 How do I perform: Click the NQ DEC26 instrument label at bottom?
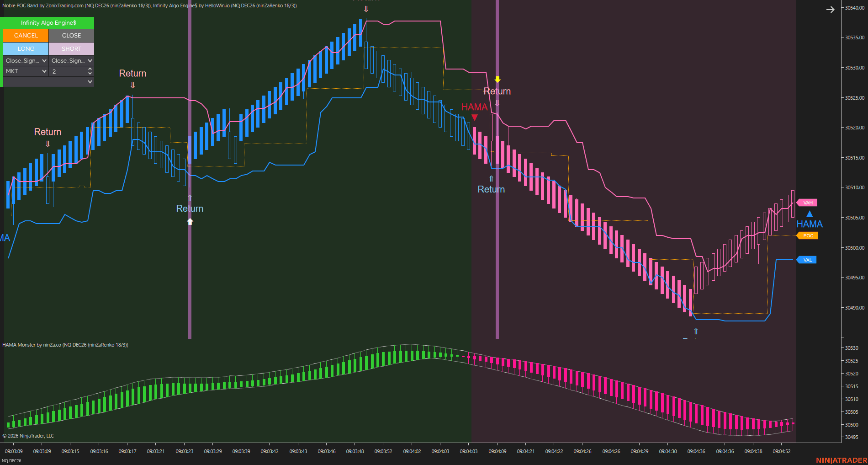coord(11,460)
